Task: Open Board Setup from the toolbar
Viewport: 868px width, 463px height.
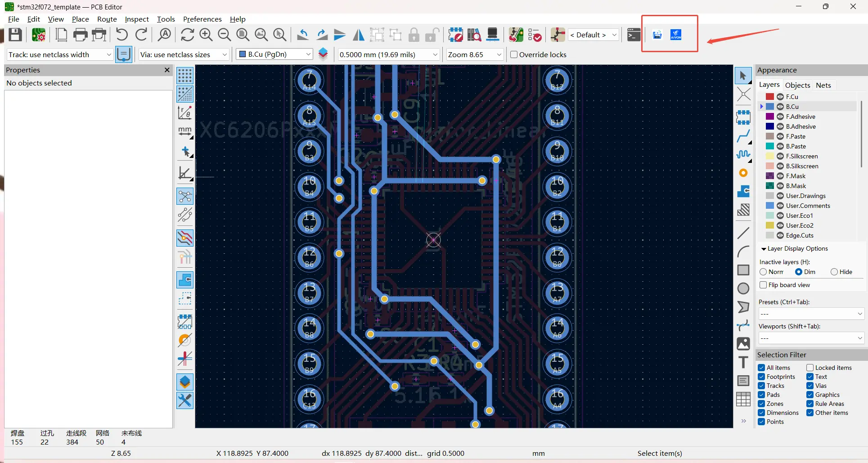Action: (x=39, y=35)
